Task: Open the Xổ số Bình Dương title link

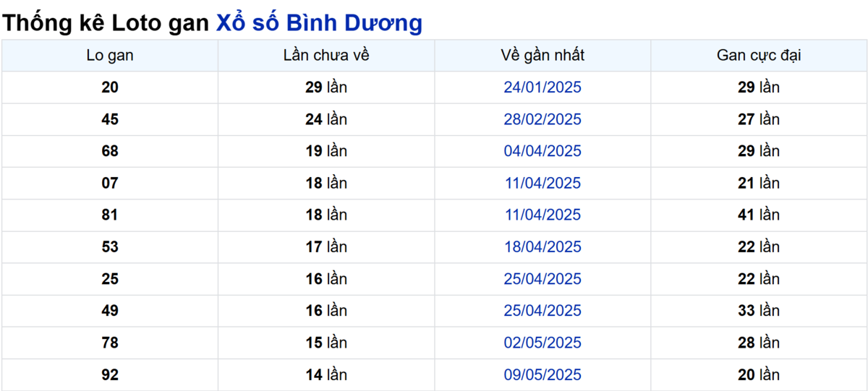Action: coord(319,22)
